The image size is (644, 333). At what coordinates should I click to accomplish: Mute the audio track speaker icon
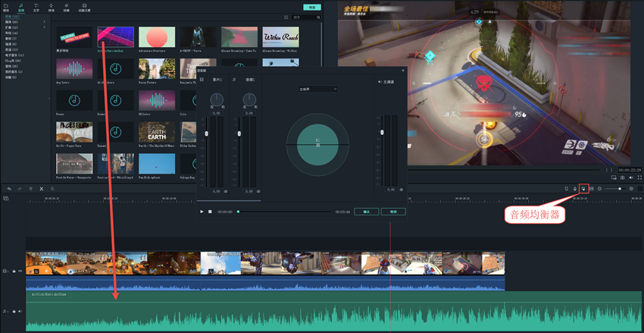[20, 311]
